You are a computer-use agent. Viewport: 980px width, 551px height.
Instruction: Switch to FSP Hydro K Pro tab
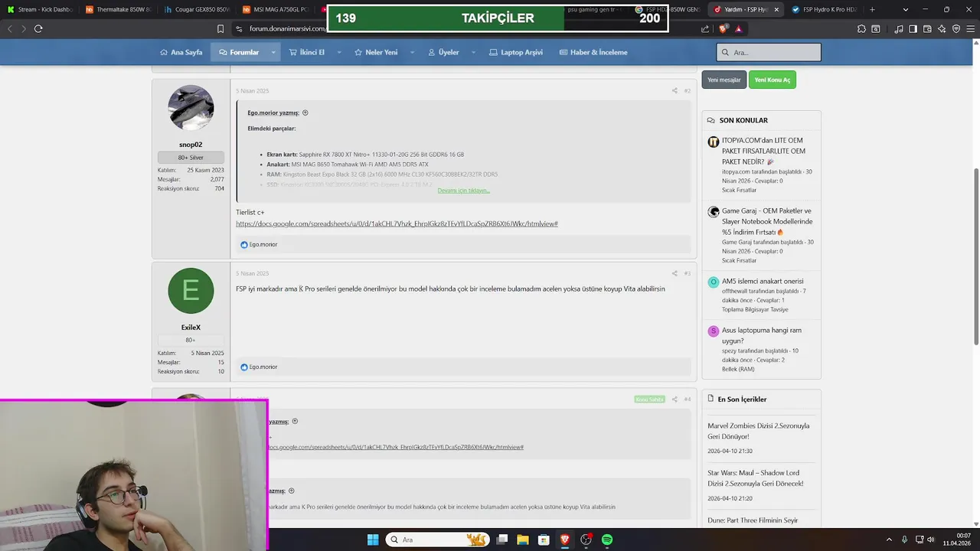tap(824, 9)
